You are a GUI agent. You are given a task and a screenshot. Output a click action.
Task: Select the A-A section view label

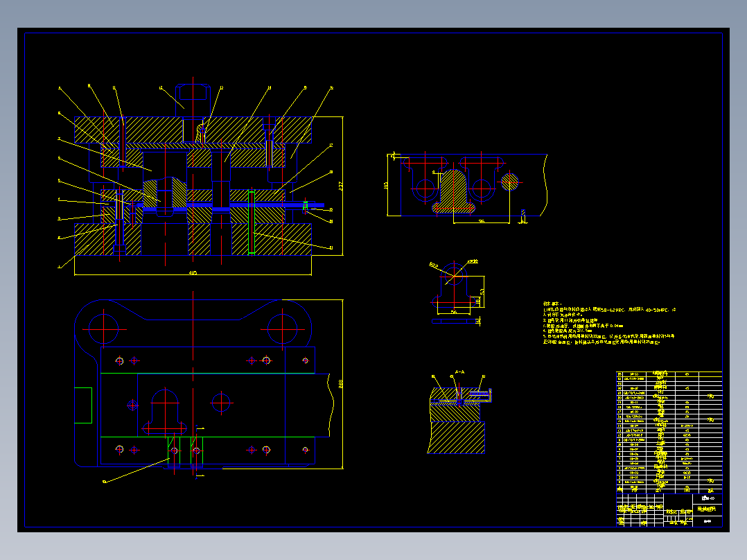[459, 371]
